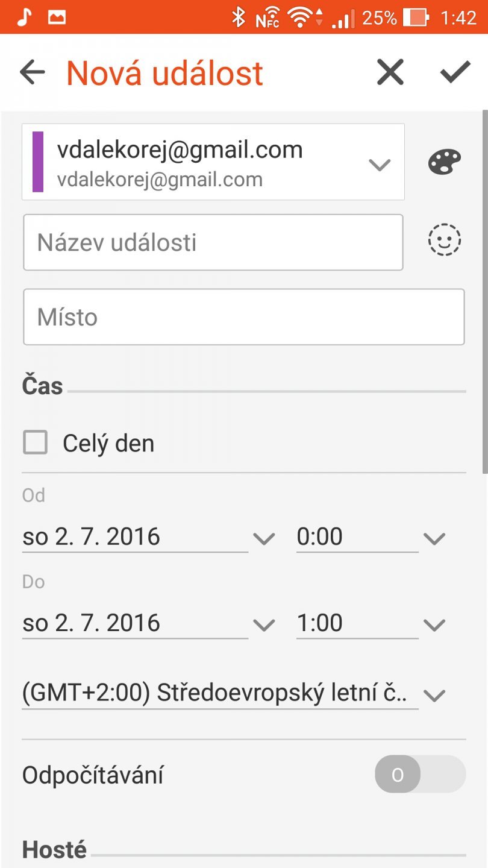Expand the vdalekorej@gmail.com account dropdown

pos(380,164)
